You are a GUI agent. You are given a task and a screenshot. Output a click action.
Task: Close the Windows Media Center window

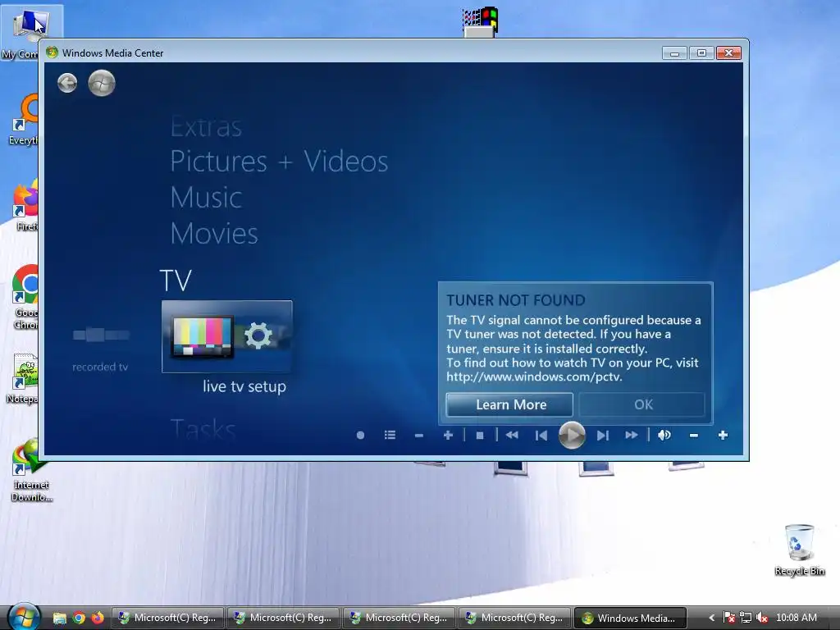tap(728, 53)
